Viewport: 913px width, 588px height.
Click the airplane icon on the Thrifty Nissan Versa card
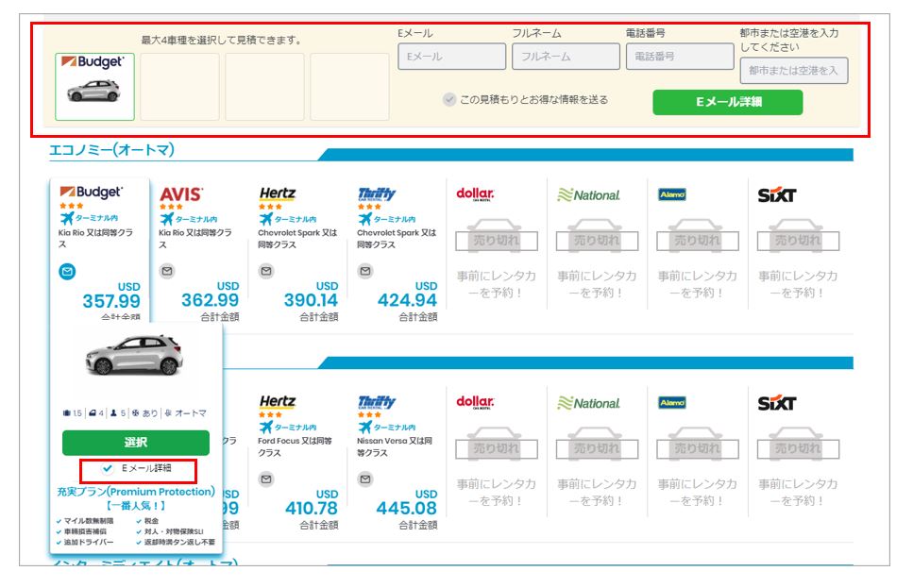coord(365,428)
